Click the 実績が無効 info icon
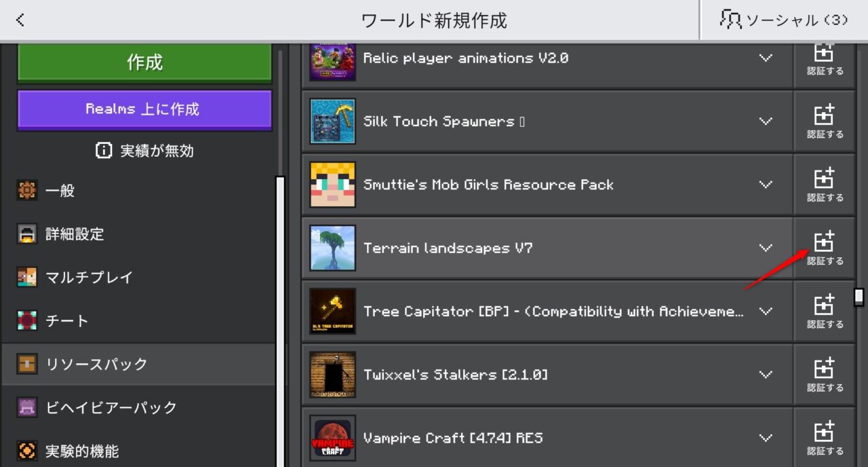Screen dimensions: 868x467 [104, 151]
